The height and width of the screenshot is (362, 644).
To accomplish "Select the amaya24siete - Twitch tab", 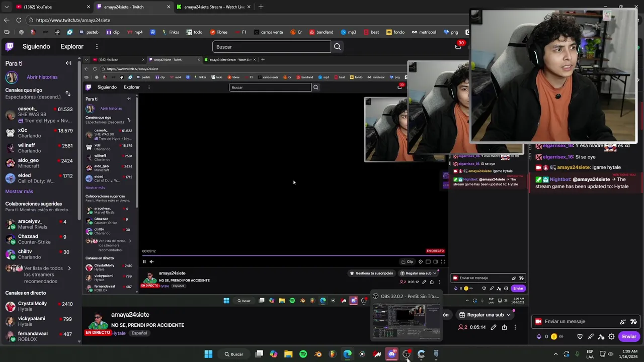I will point(133,7).
